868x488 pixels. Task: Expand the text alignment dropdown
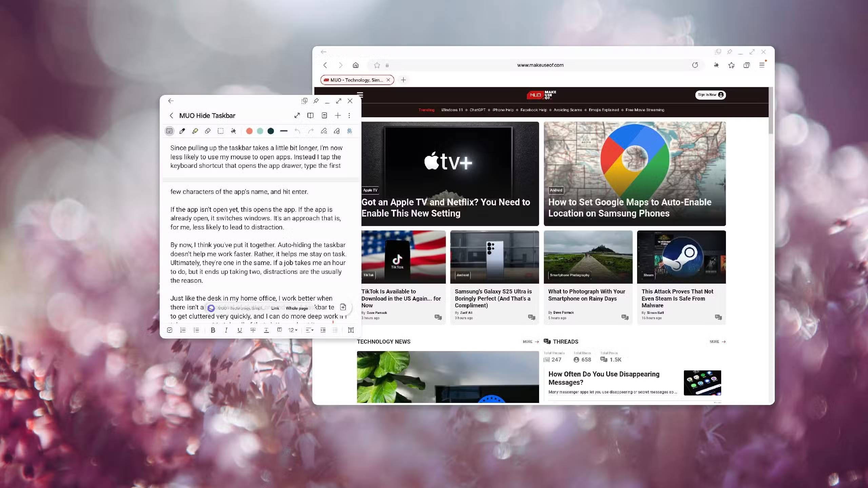309,330
